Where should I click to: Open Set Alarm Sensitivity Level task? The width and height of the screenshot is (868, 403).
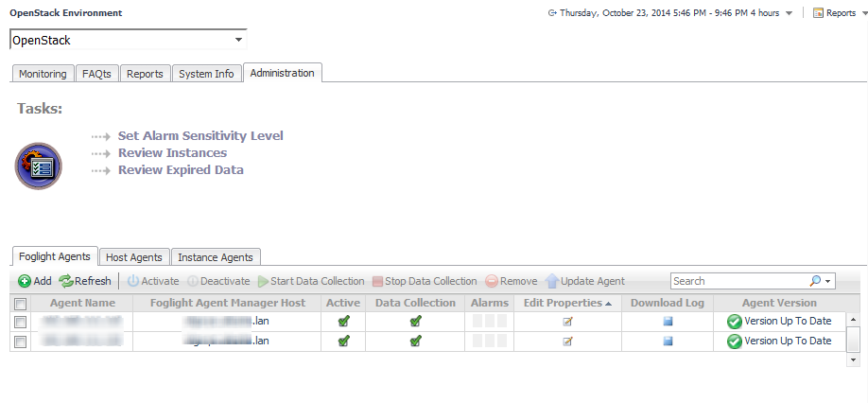coord(200,135)
